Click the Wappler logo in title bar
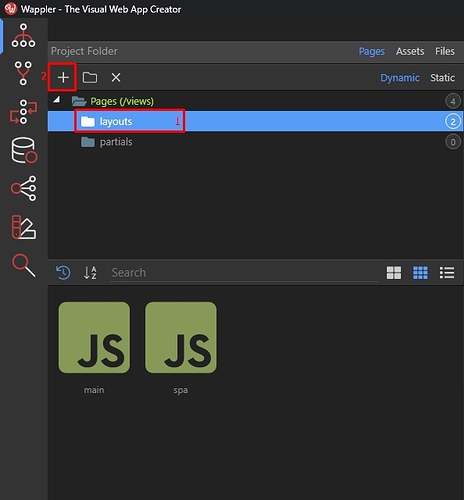 10,9
